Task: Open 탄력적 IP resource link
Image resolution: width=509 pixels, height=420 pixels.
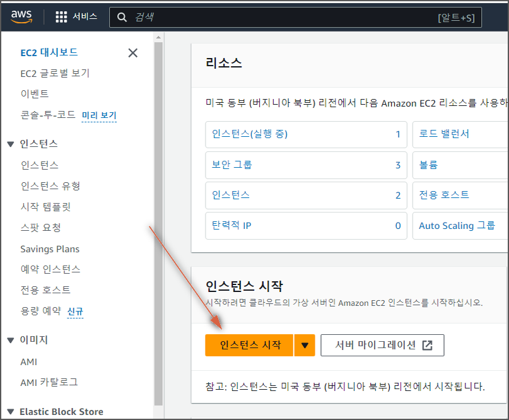Action: [231, 225]
